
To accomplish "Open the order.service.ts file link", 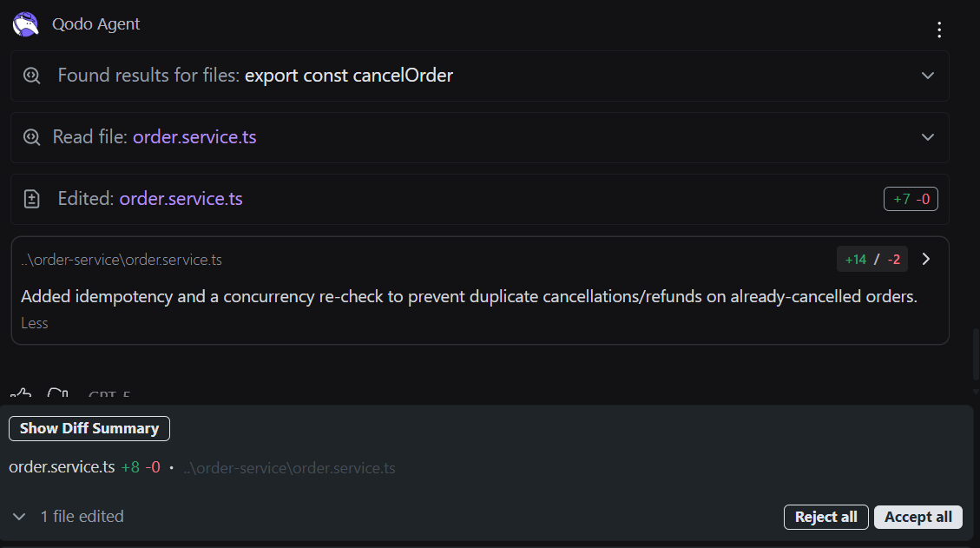I will 194,137.
